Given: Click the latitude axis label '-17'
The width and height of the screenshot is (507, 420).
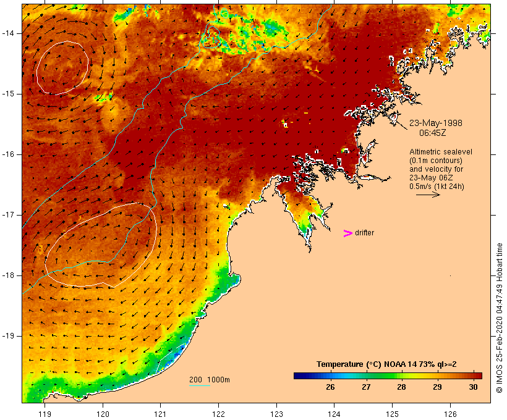Looking at the screenshot, I should 7,215.
